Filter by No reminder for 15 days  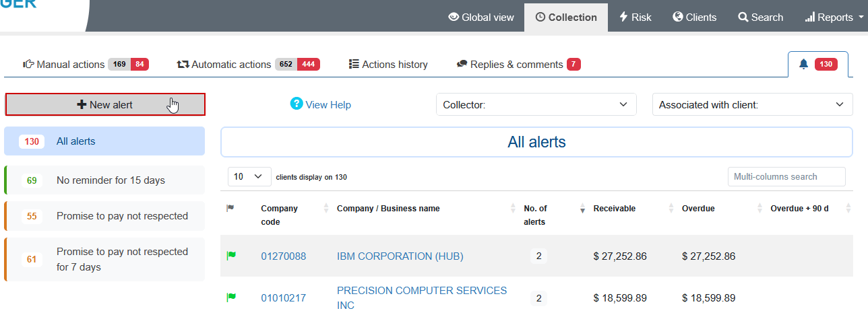tap(111, 180)
